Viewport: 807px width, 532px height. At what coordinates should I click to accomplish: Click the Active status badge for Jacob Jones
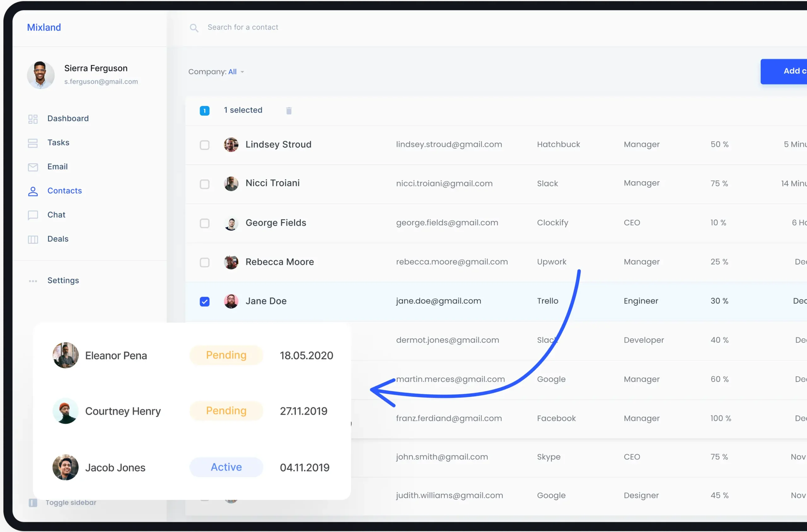point(226,467)
